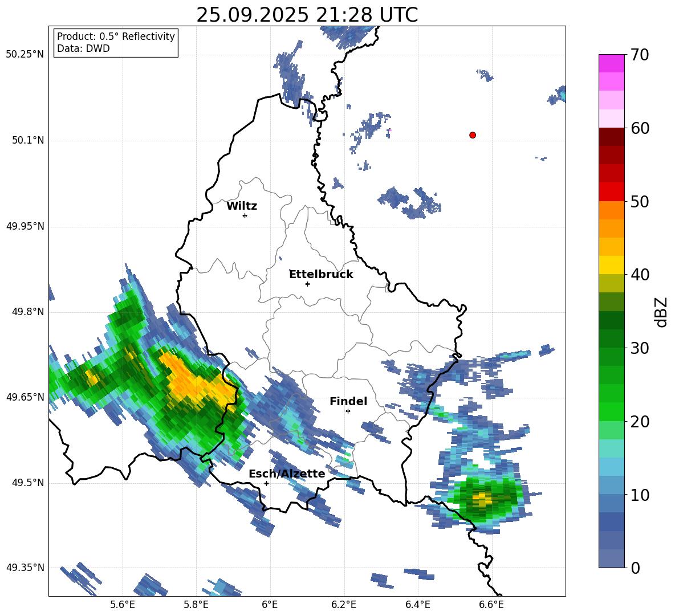The width and height of the screenshot is (675, 616).
Task: Click the 6.2°E longitude label
Action: click(344, 605)
